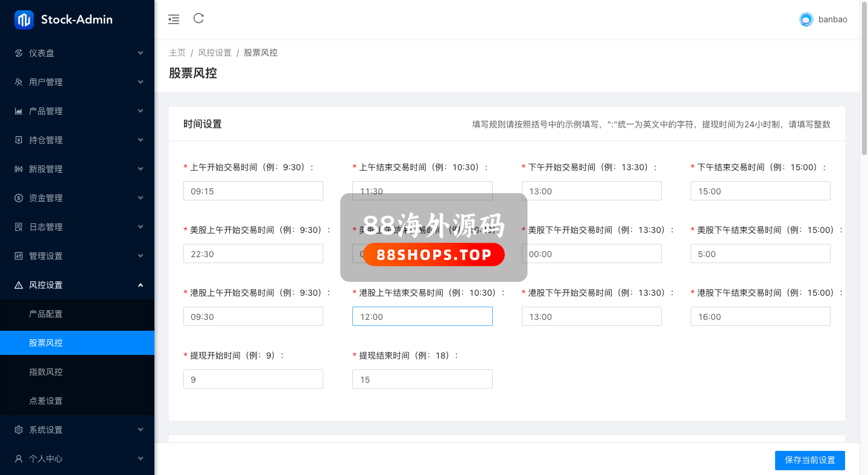Viewport: 868px width, 475px height.
Task: Expand the 持仓管理 menu chevron
Action: pyautogui.click(x=141, y=140)
